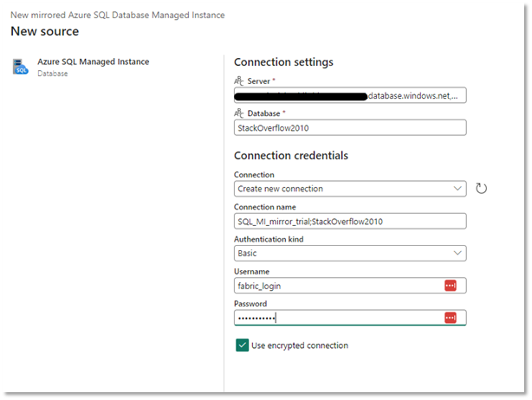Click the red credential icon in Password field
Screen dimensions: 532x400
coord(451,318)
